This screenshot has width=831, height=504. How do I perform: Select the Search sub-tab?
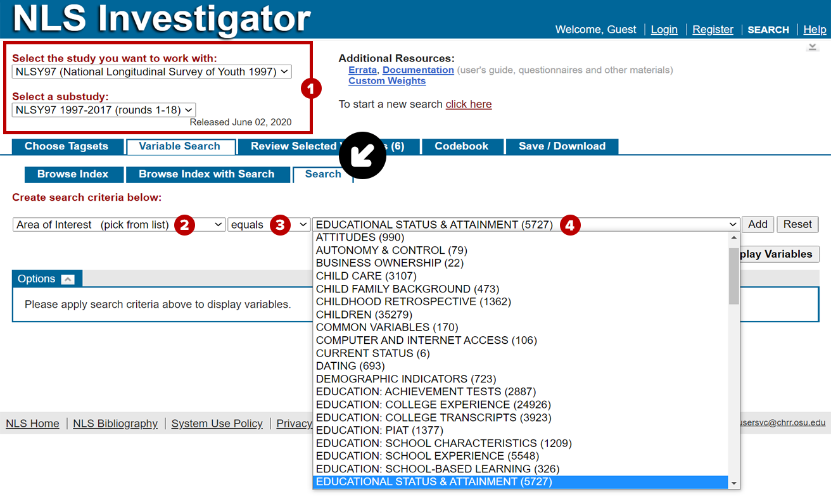[323, 174]
